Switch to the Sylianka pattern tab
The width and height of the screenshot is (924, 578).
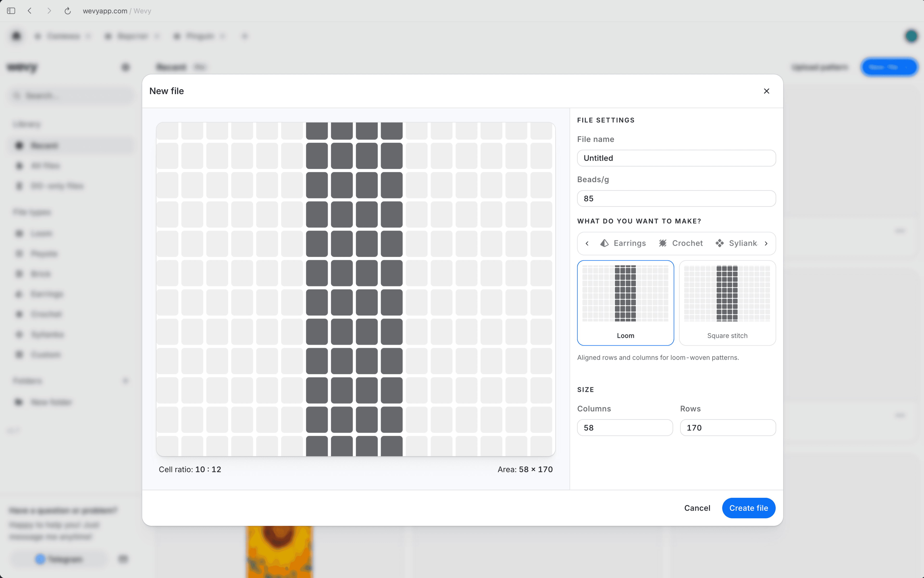737,243
